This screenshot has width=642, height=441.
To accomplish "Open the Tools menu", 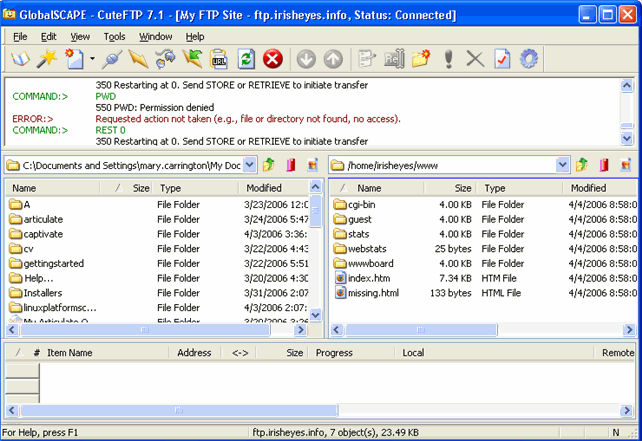I will click(114, 37).
